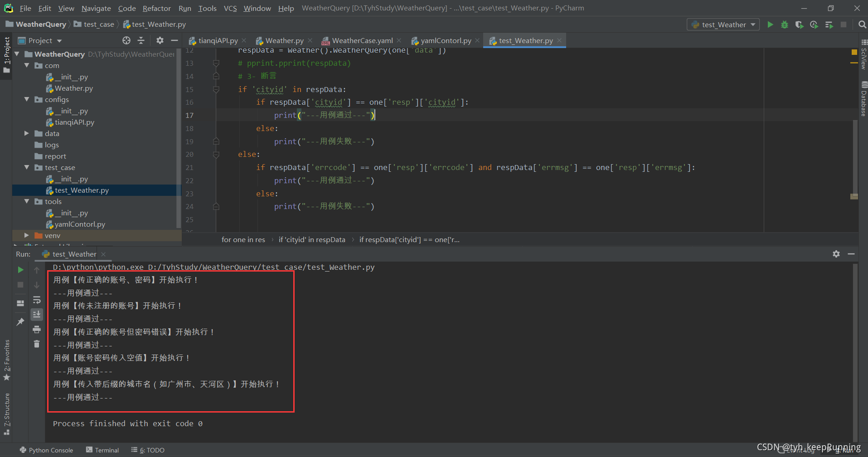Toggle the 2: Favorites side tab
This screenshot has width=868, height=457.
(6, 360)
